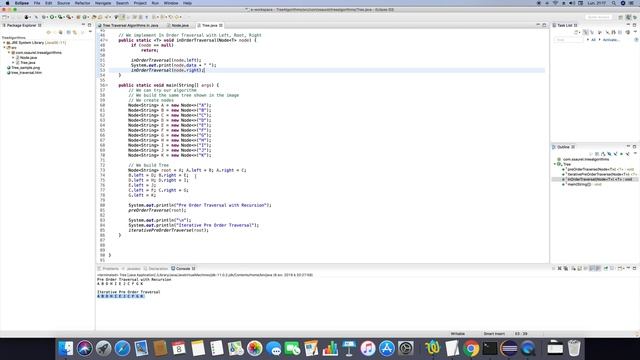
Task: Click the green Run button in toolbar
Action: pyautogui.click(x=52, y=17)
